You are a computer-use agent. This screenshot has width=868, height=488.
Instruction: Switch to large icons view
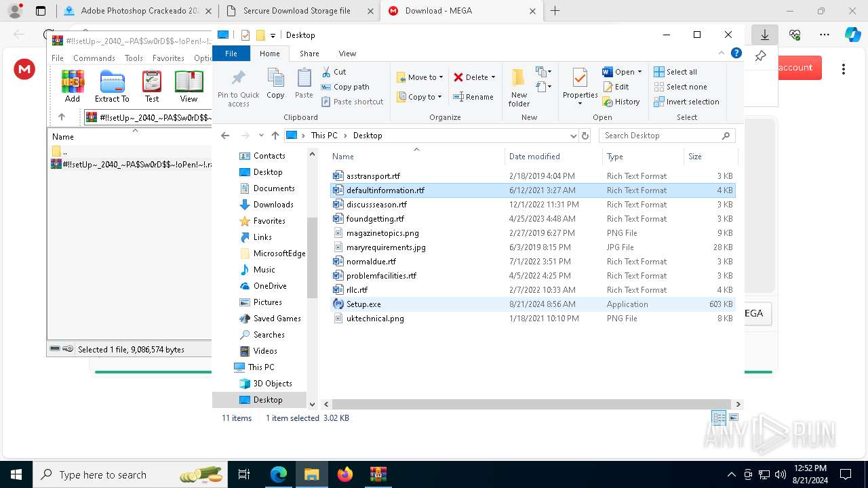pyautogui.click(x=733, y=418)
